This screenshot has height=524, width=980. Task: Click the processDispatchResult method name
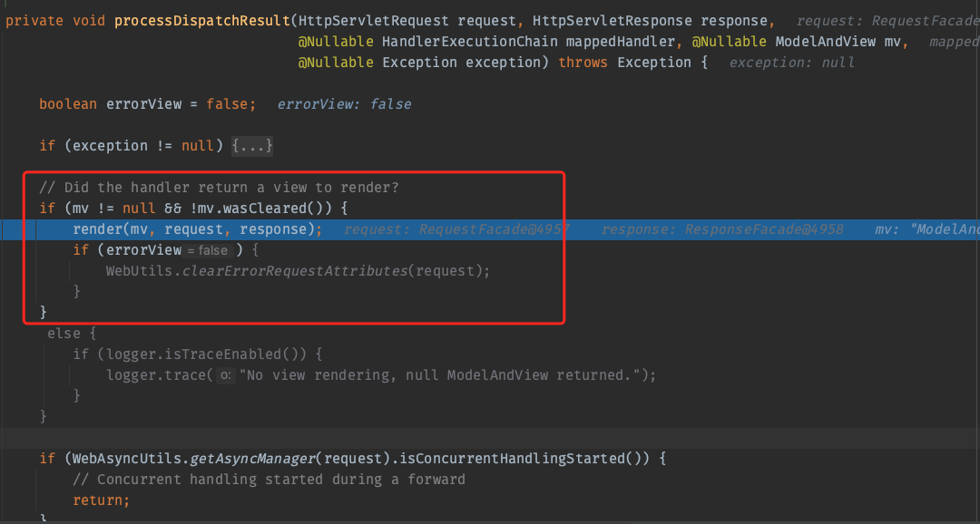tap(201, 20)
